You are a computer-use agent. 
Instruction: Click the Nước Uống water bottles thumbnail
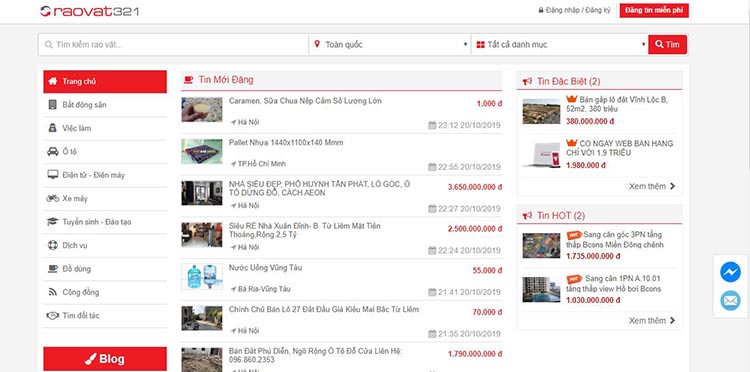point(202,276)
